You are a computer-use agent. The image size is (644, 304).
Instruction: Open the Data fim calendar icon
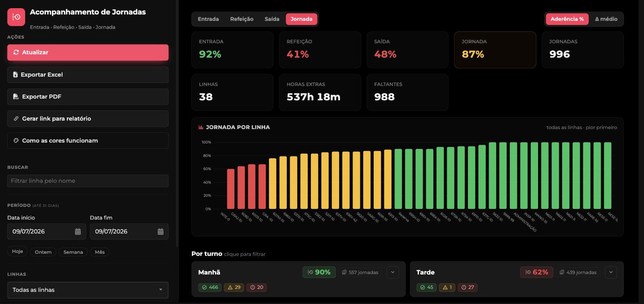tap(161, 232)
